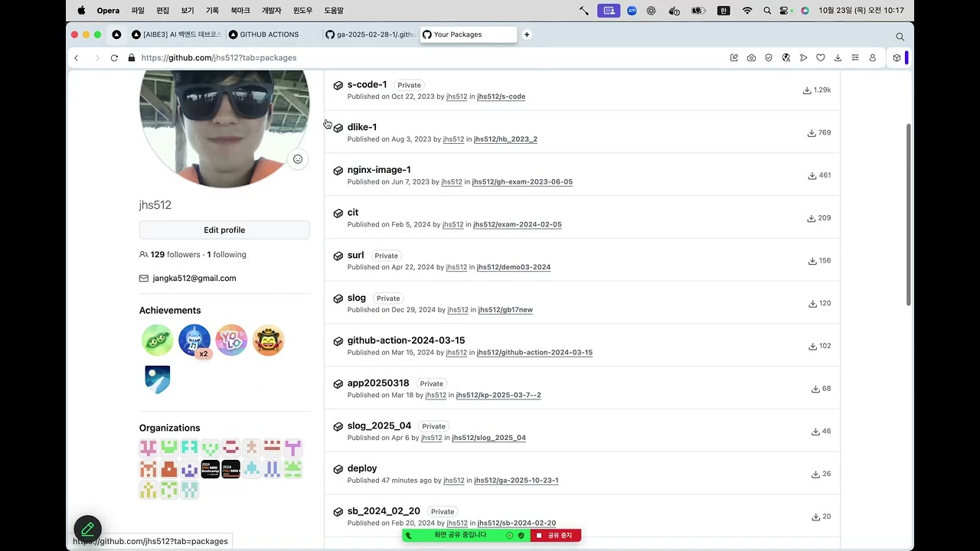The width and height of the screenshot is (980, 551).
Task: Select the Your Packages tab
Action: pyautogui.click(x=468, y=34)
